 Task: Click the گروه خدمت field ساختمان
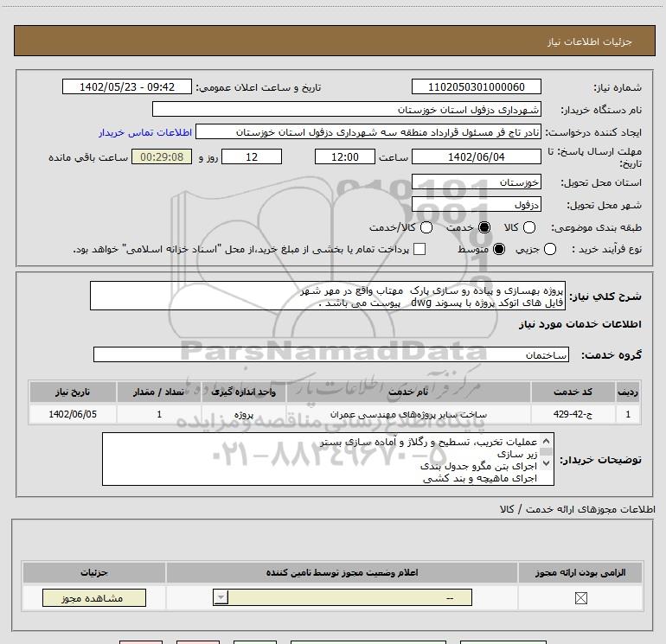331,354
